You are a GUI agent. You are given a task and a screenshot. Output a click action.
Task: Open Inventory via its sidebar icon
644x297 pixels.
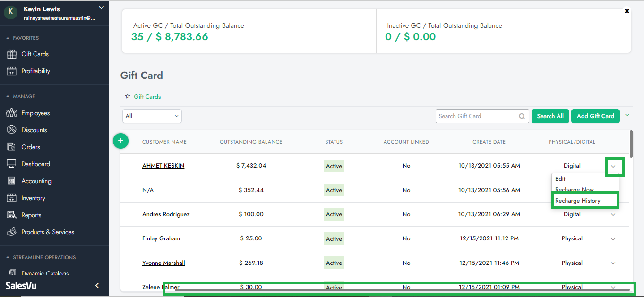(12, 198)
